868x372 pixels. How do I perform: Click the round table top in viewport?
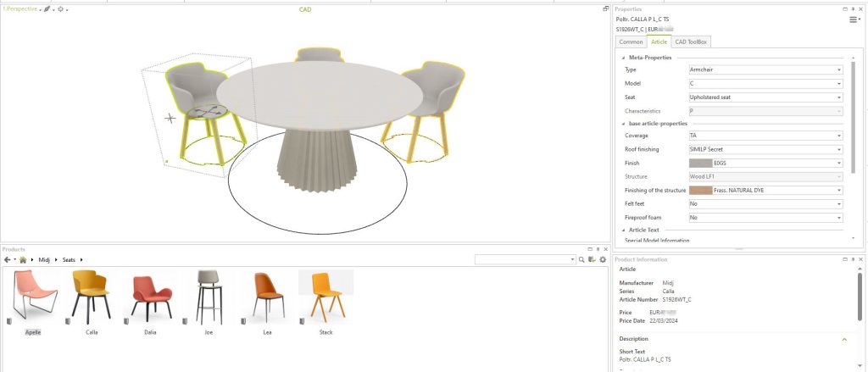click(320, 94)
